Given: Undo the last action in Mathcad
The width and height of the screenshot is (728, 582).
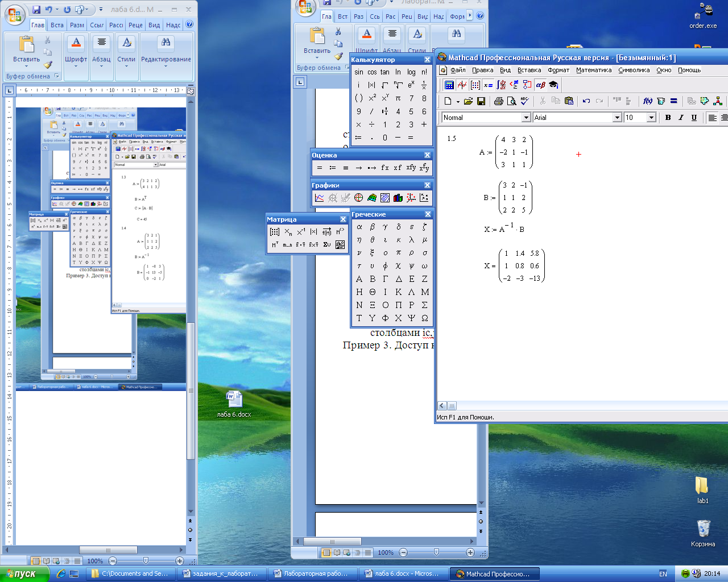Looking at the screenshot, I should point(586,101).
